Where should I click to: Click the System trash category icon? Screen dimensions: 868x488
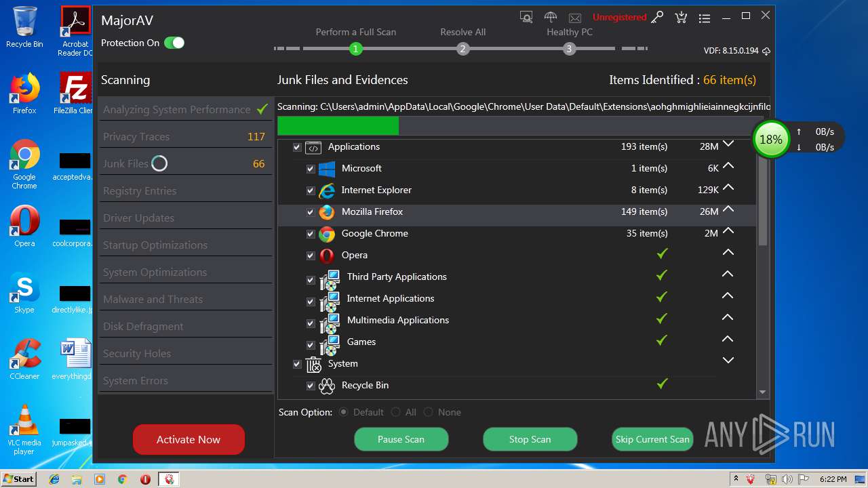(x=313, y=365)
